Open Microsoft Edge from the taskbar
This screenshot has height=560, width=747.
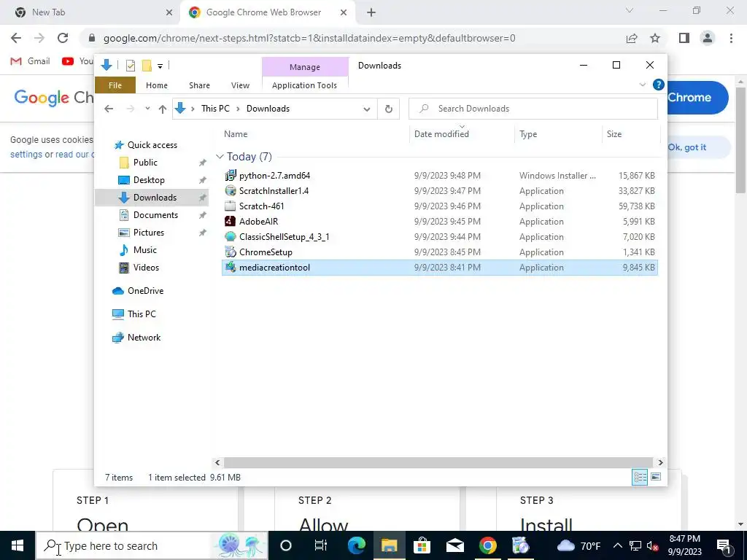pos(356,545)
